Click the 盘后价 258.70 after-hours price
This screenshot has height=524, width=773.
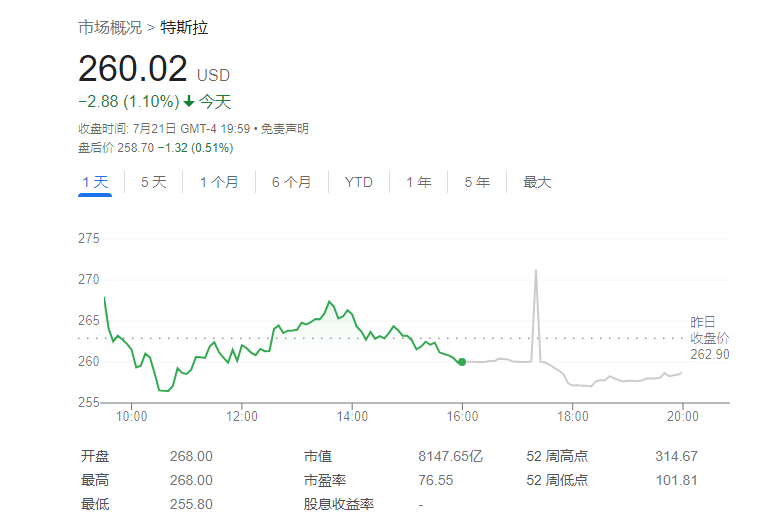tap(116, 148)
